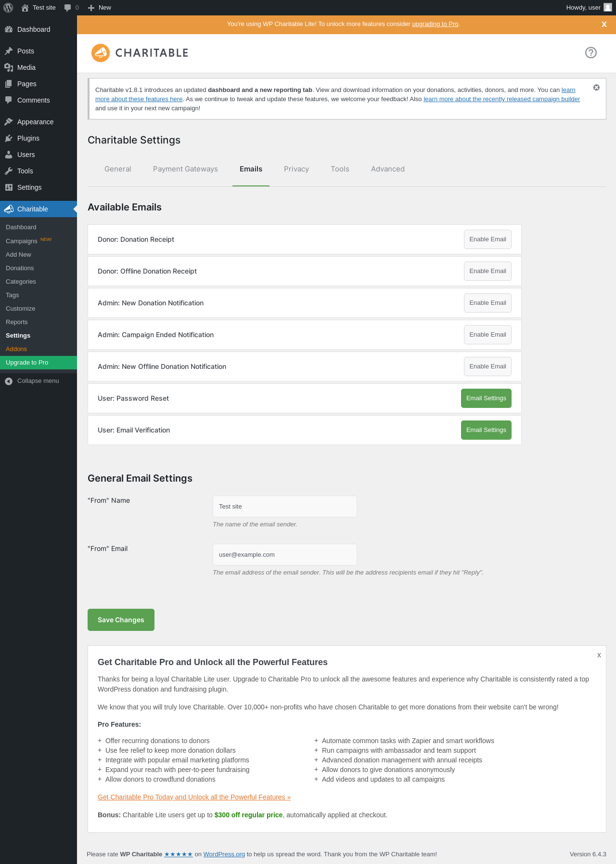The height and width of the screenshot is (864, 616).
Task: Open Addons submenu item
Action: (38, 349)
